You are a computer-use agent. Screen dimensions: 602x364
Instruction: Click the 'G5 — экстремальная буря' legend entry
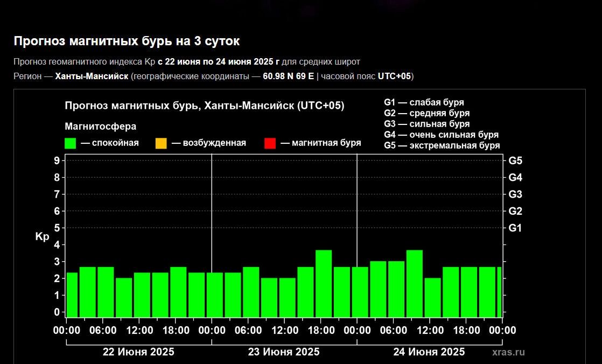coord(442,145)
